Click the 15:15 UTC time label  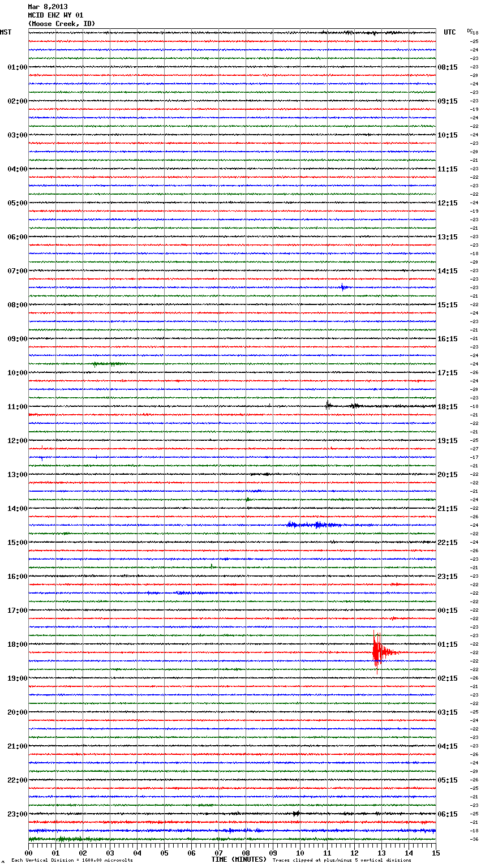click(x=448, y=305)
